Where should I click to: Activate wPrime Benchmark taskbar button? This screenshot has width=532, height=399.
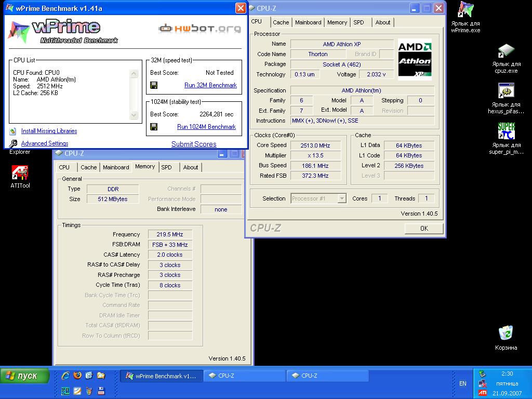tap(161, 376)
